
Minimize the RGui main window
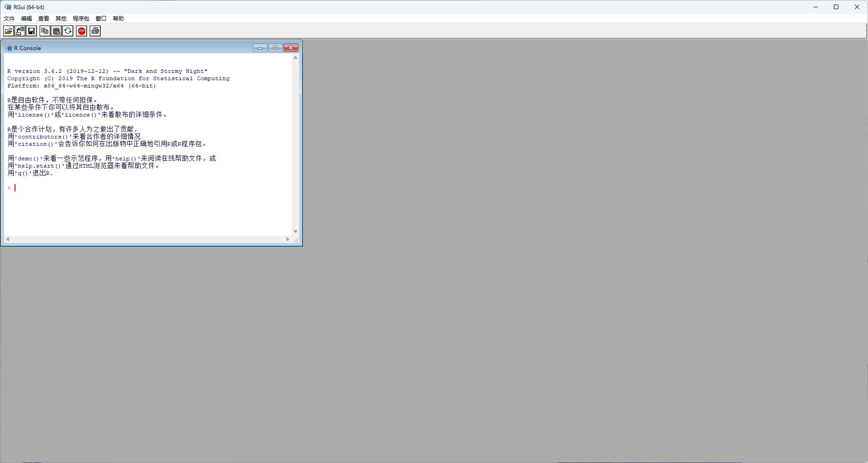[x=816, y=7]
